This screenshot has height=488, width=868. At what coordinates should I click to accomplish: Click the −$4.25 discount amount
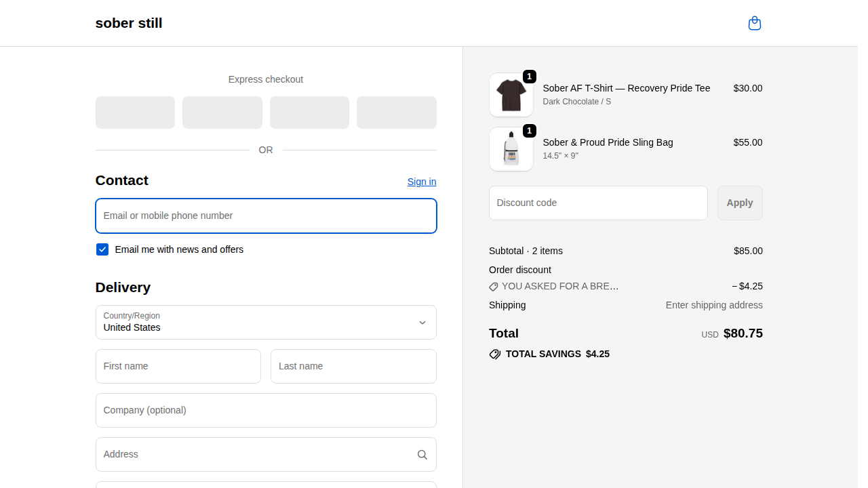point(747,286)
